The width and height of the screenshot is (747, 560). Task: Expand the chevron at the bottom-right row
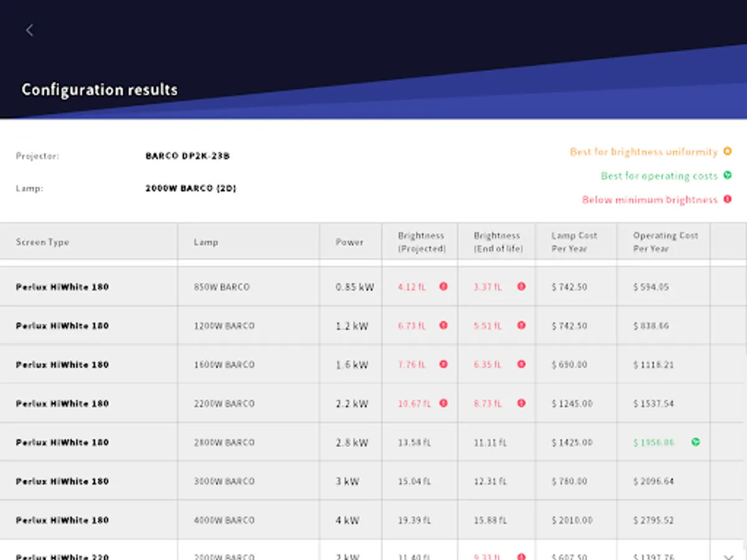729,557
